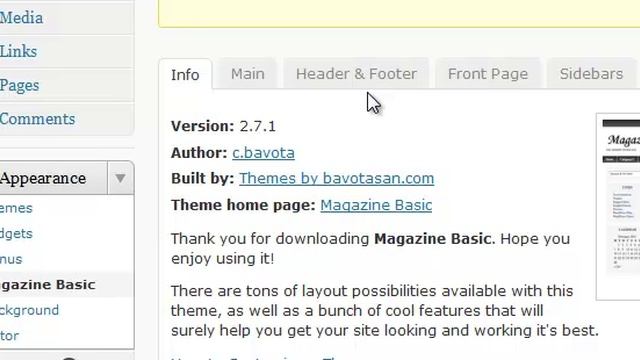Open the Links menu in sidebar
The width and height of the screenshot is (640, 360).
(18, 51)
